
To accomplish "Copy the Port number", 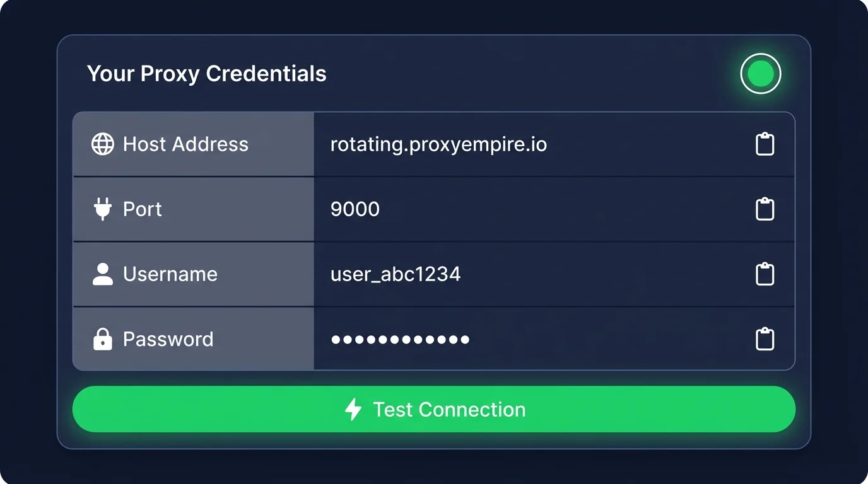I will 765,209.
